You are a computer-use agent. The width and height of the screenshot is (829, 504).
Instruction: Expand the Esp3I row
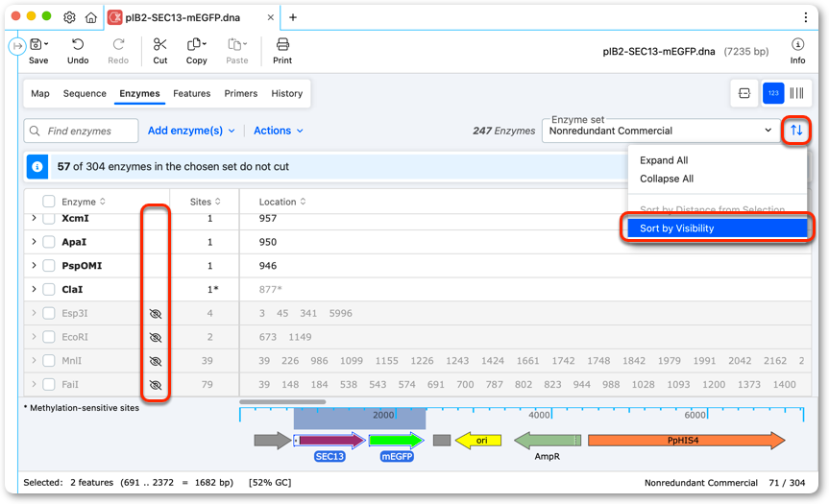(x=34, y=313)
